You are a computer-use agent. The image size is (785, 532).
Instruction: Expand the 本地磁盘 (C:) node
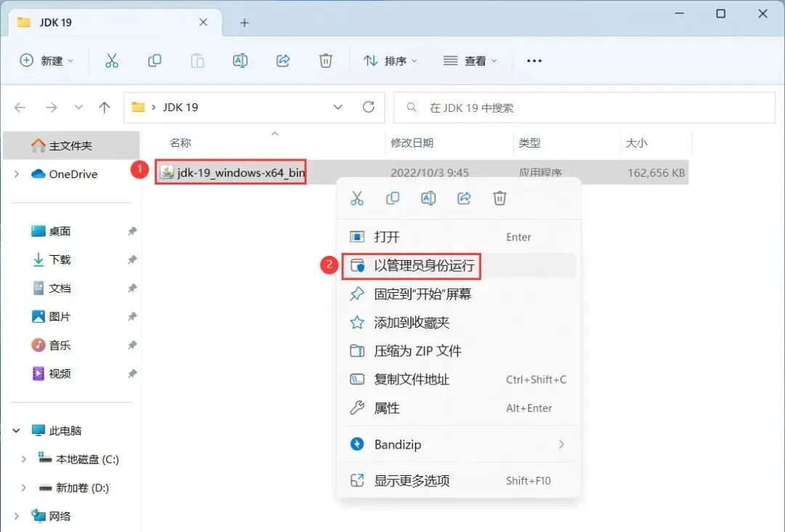(23, 459)
